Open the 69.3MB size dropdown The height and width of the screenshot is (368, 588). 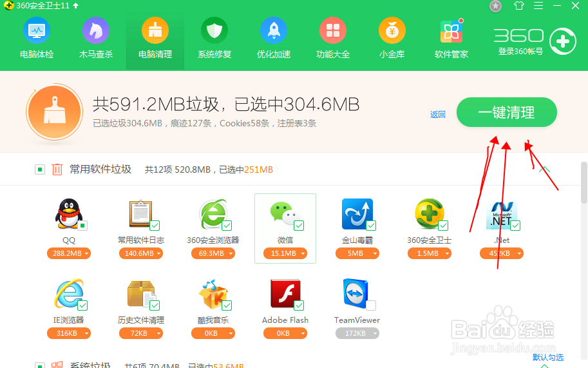pyautogui.click(x=213, y=253)
